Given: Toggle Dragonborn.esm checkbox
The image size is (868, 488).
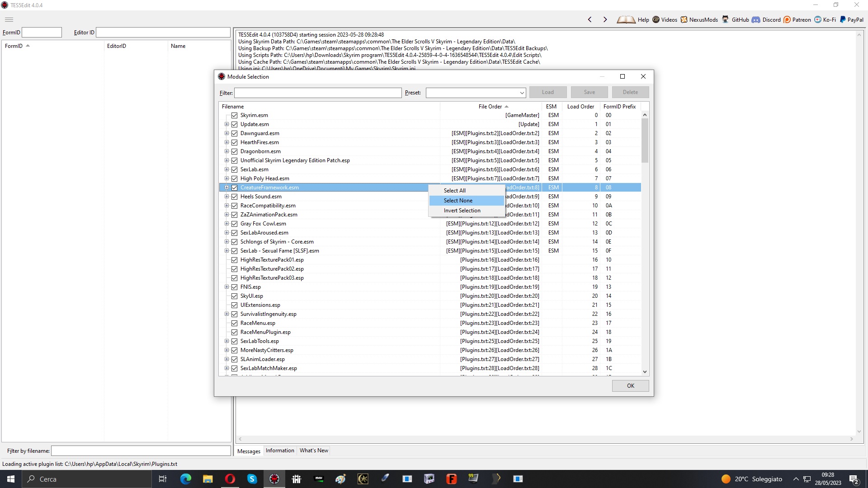Looking at the screenshot, I should coord(234,151).
